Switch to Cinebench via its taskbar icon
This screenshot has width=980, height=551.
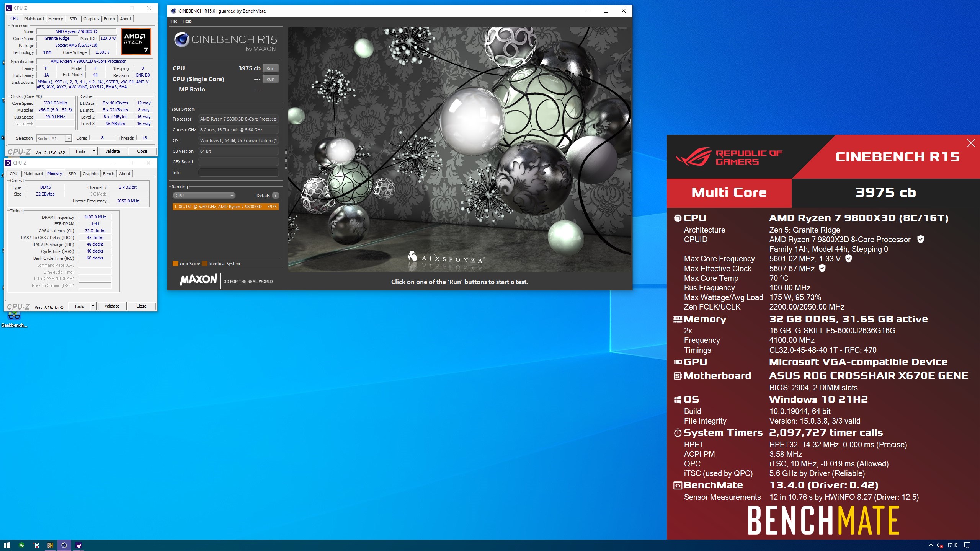click(64, 545)
